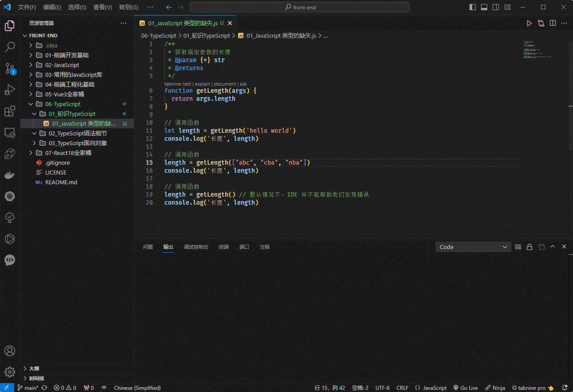573x392 pixels.
Task: Open the 文件(F) menu
Action: click(27, 7)
